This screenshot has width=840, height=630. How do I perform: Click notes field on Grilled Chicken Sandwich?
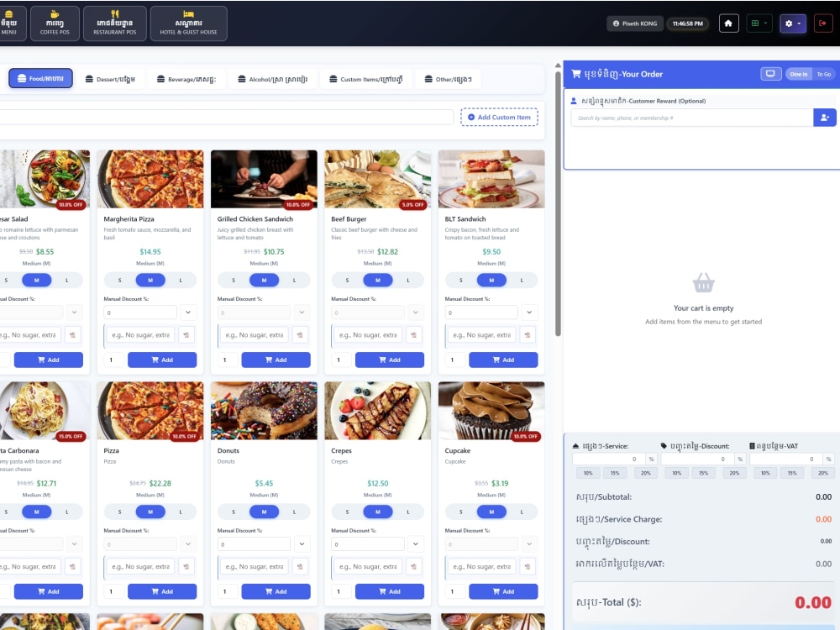[x=254, y=335]
